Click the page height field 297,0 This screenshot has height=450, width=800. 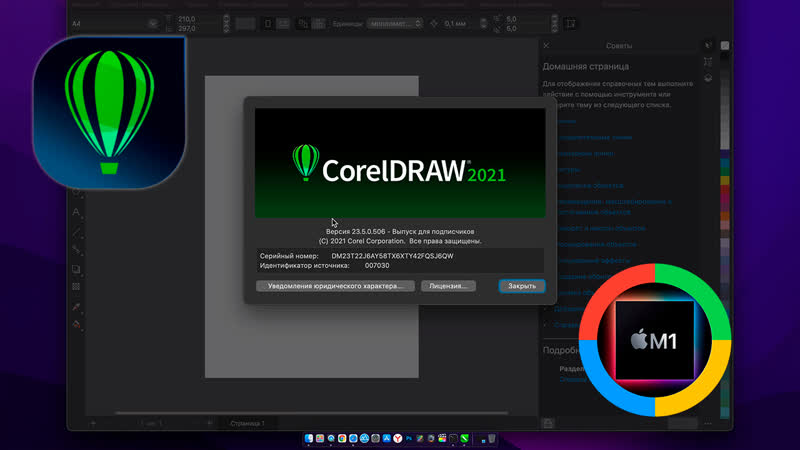[198, 29]
